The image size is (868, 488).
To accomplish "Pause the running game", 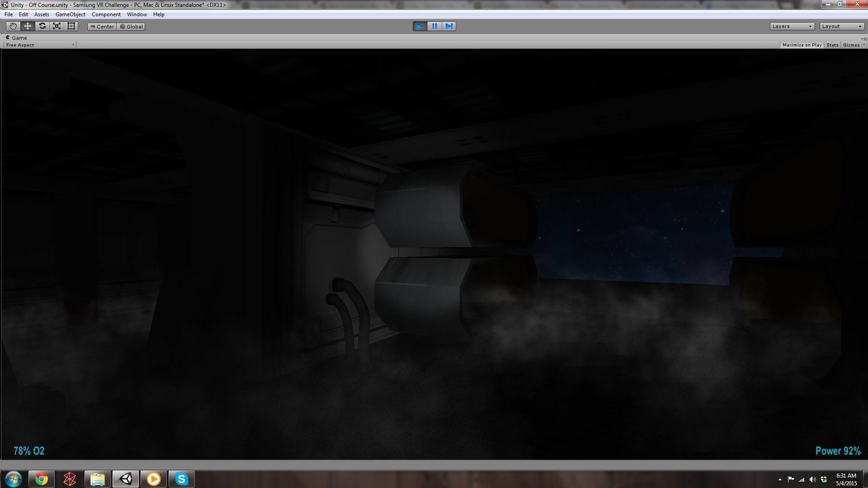I will point(434,26).
